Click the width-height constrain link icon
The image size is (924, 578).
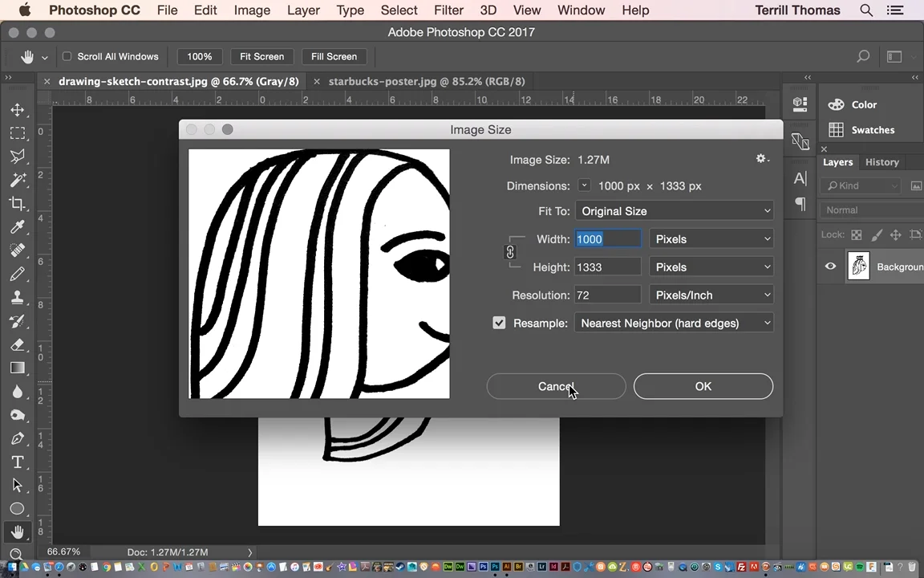point(510,253)
